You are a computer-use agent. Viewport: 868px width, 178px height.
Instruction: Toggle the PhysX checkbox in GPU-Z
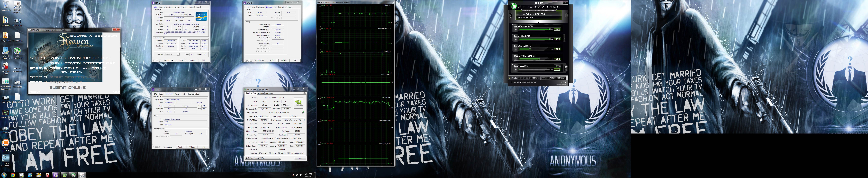[279, 154]
